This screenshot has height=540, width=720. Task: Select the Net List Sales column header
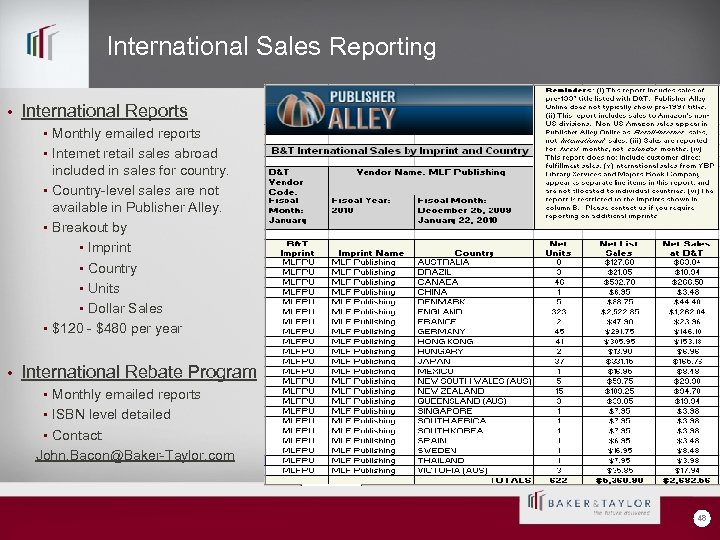click(619, 248)
